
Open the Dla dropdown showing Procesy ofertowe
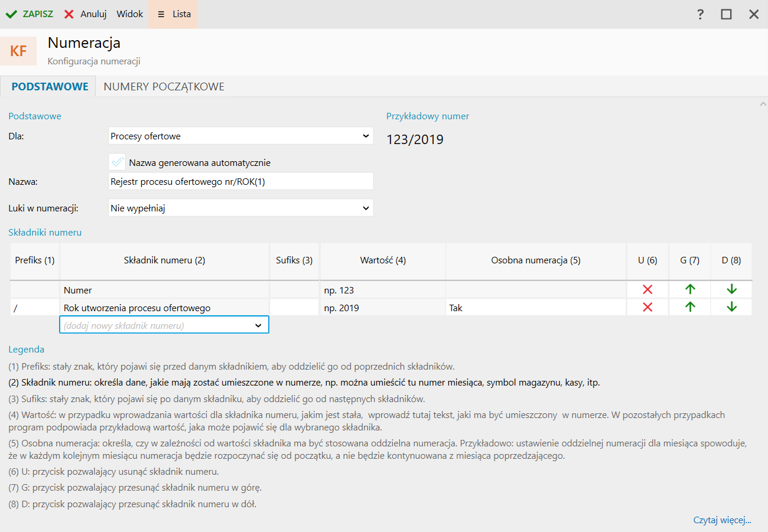coord(241,136)
